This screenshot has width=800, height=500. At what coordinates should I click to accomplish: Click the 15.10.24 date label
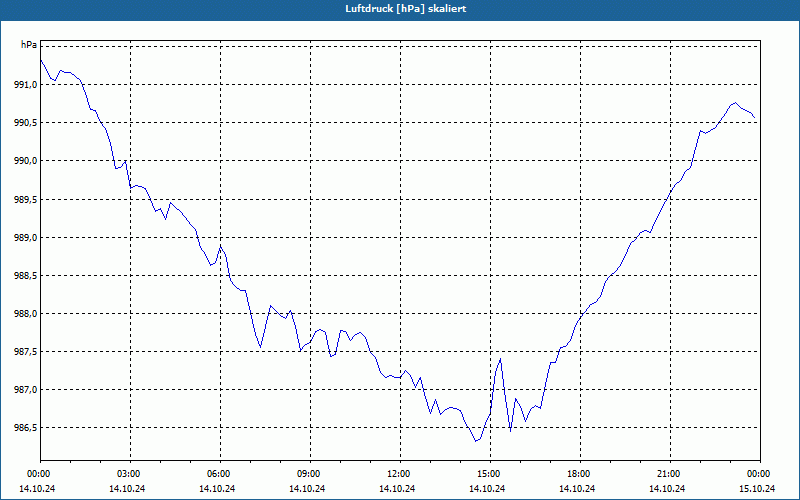pyautogui.click(x=757, y=488)
